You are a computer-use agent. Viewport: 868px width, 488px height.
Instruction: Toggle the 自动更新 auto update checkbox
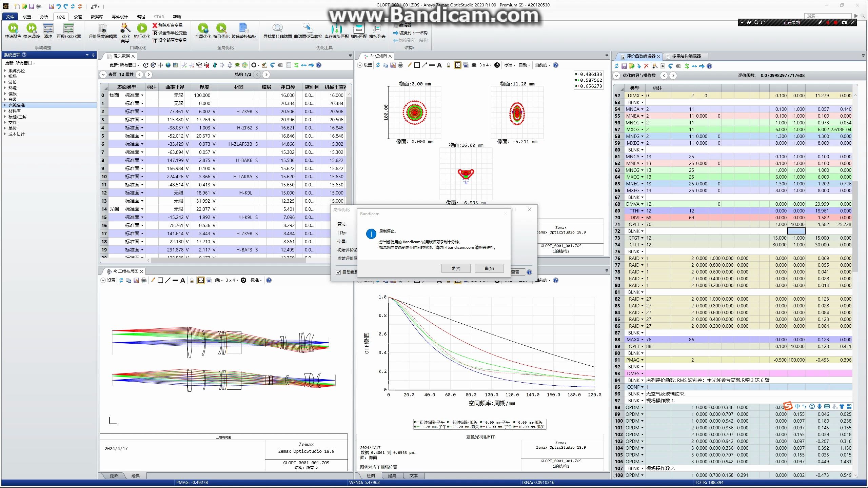tap(338, 272)
